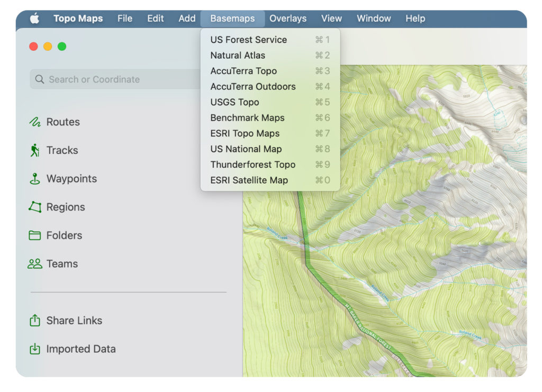Open Teams in the sidebar

(x=62, y=264)
